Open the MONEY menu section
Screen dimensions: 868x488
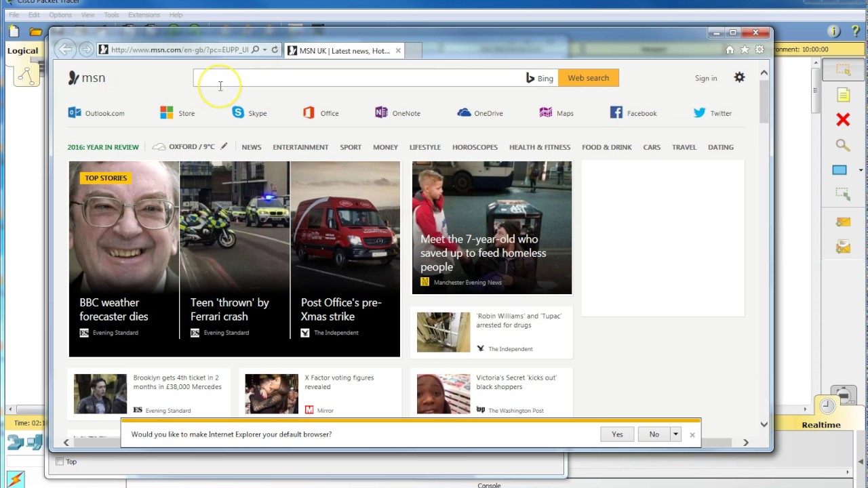tap(385, 147)
